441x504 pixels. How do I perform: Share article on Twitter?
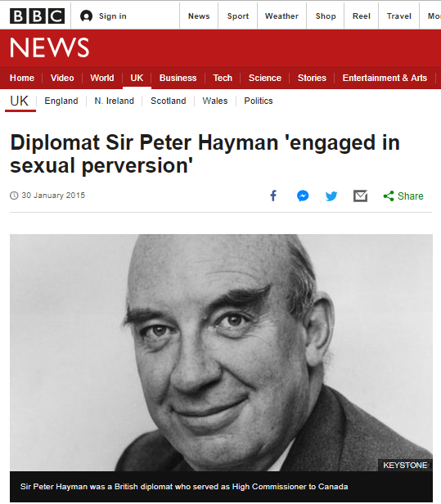point(331,196)
